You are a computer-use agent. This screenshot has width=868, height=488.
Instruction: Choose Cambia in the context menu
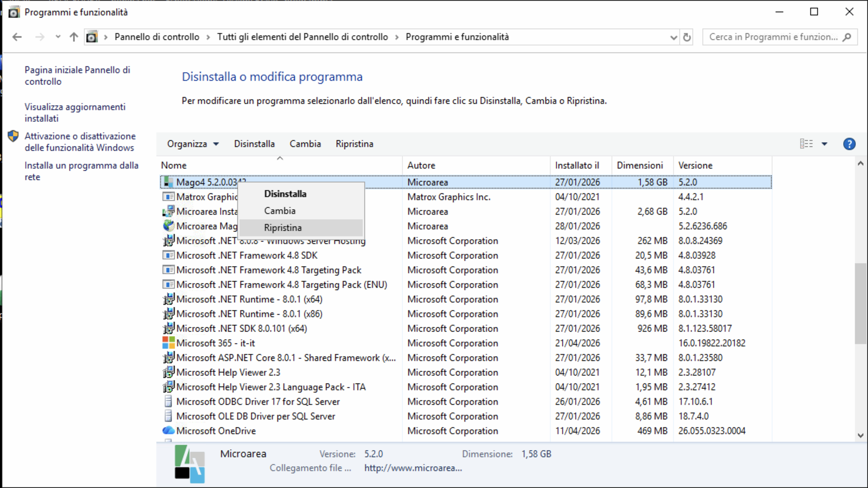pyautogui.click(x=301, y=211)
